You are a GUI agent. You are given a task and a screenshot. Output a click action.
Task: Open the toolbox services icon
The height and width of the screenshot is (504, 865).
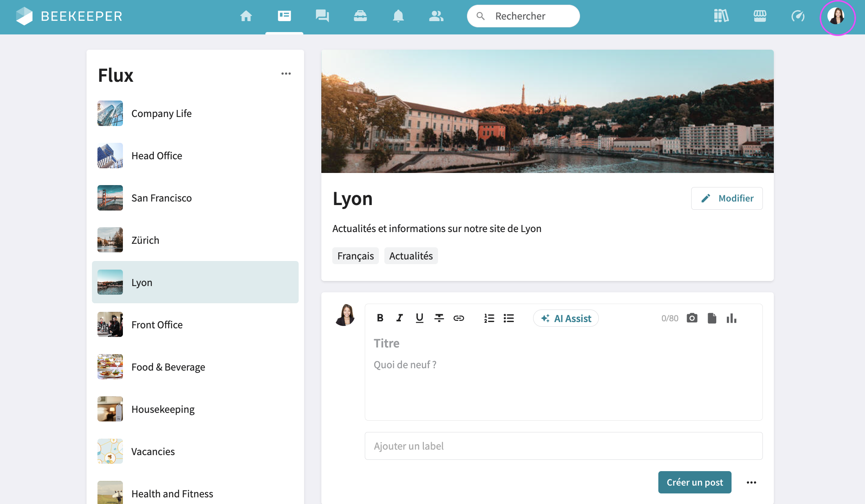pyautogui.click(x=360, y=16)
